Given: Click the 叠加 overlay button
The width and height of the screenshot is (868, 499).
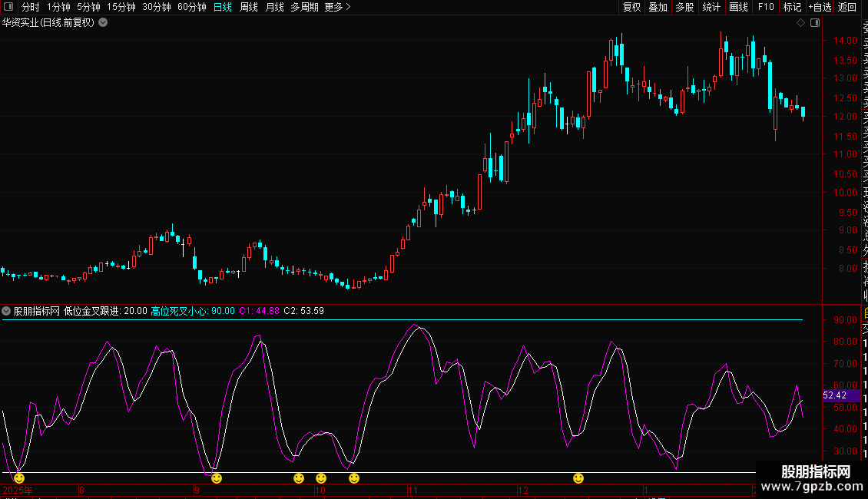Looking at the screenshot, I should click(658, 7).
